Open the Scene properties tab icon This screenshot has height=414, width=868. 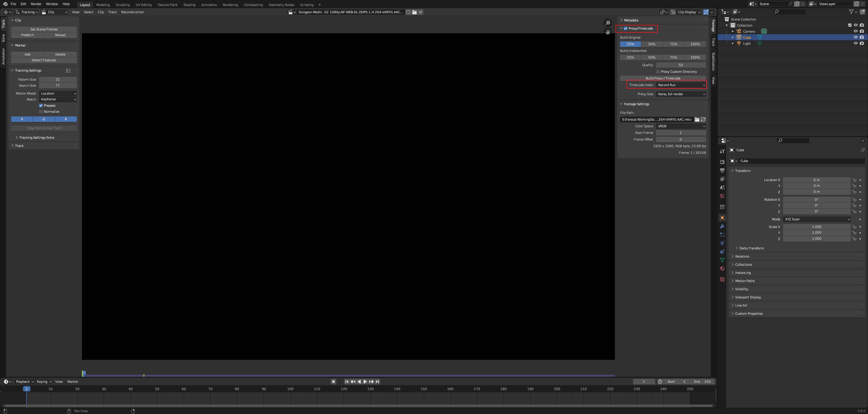pos(722,187)
